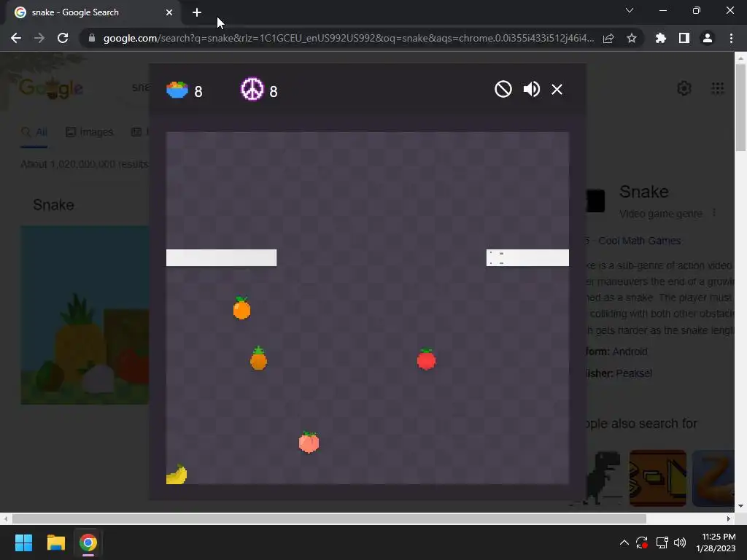
Task: Click the network display tray icon
Action: (x=662, y=542)
